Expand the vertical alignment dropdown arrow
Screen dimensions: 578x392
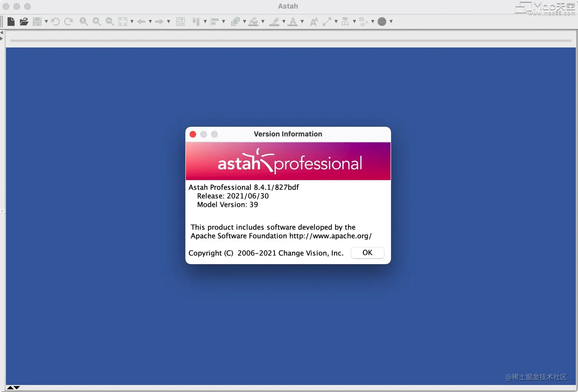coord(205,22)
